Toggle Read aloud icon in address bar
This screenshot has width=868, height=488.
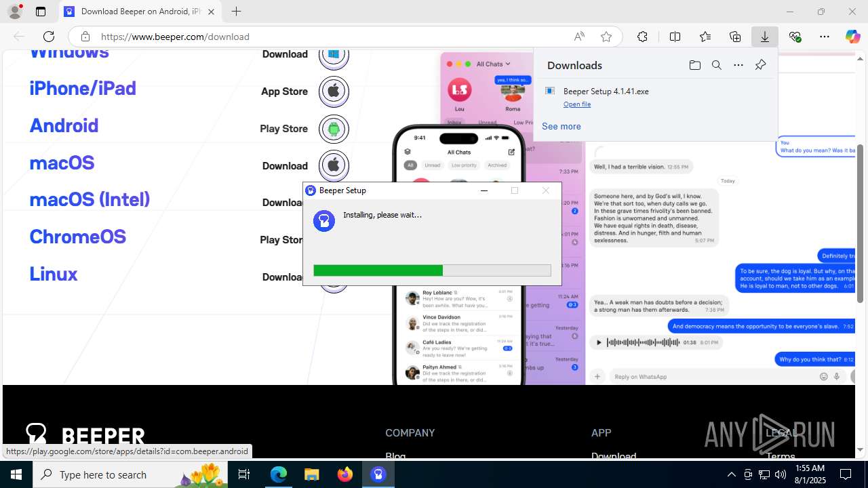coord(579,37)
